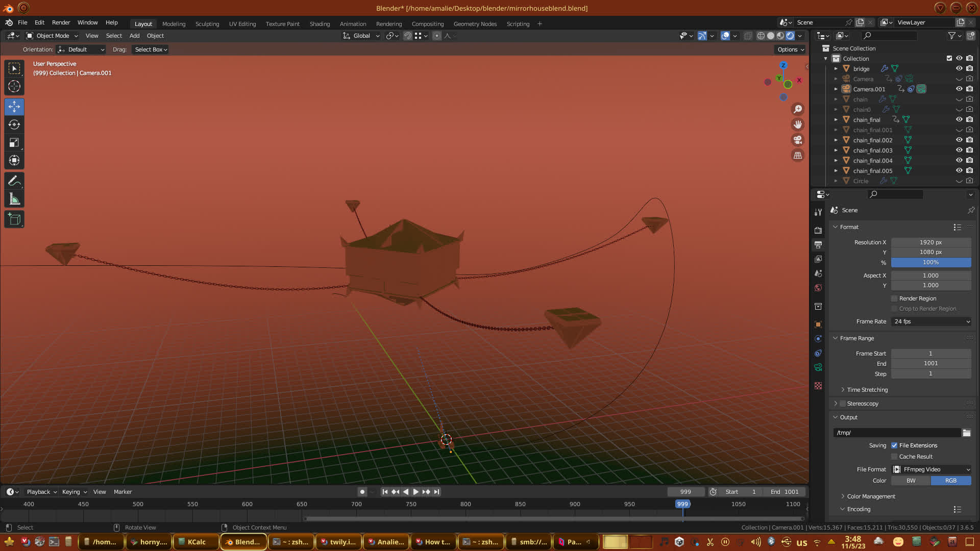Image resolution: width=980 pixels, height=551 pixels.
Task: Open the File Format FFmpeg Video dropdown
Action: point(931,469)
